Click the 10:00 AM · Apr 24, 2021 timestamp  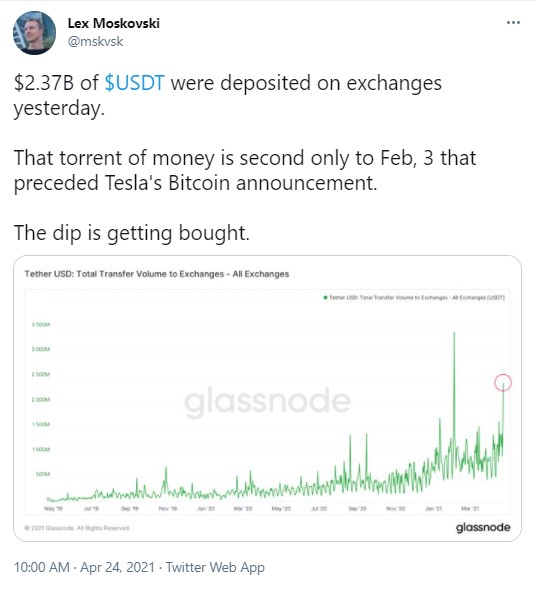click(x=84, y=567)
